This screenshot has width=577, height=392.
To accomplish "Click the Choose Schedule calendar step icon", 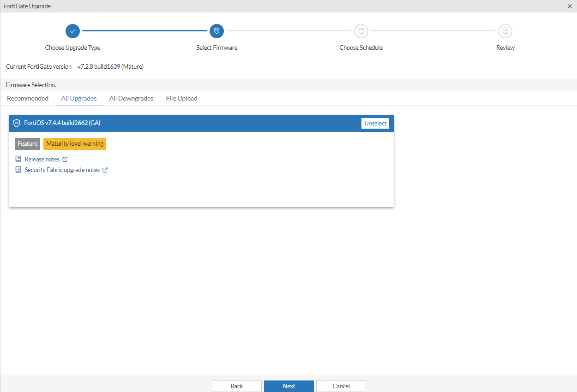I will pos(361,31).
